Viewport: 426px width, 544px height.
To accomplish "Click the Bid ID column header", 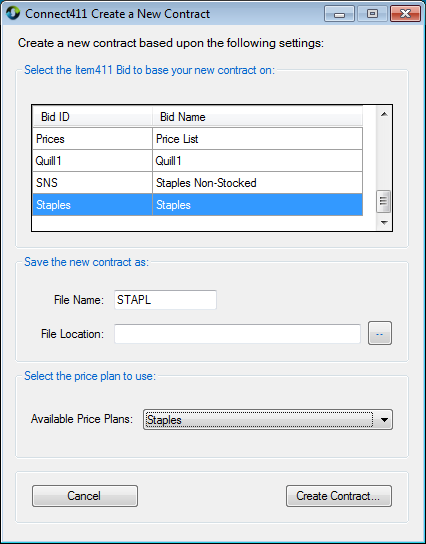I will tap(92, 117).
